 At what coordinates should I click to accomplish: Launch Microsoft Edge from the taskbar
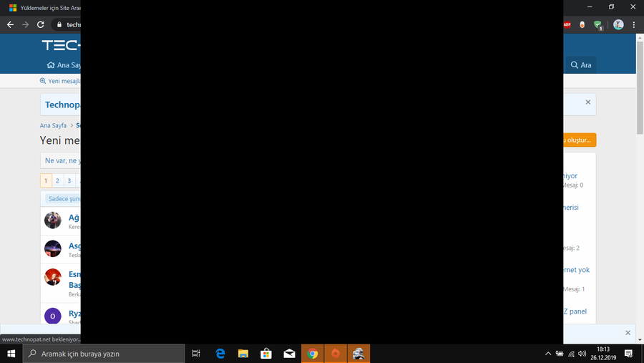point(220,354)
